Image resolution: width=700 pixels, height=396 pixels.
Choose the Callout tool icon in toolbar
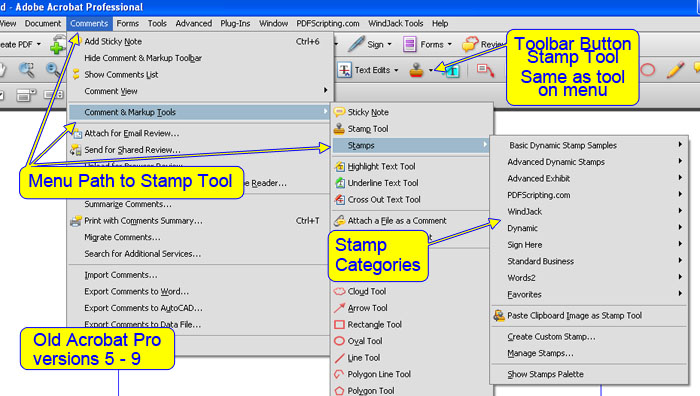click(485, 70)
